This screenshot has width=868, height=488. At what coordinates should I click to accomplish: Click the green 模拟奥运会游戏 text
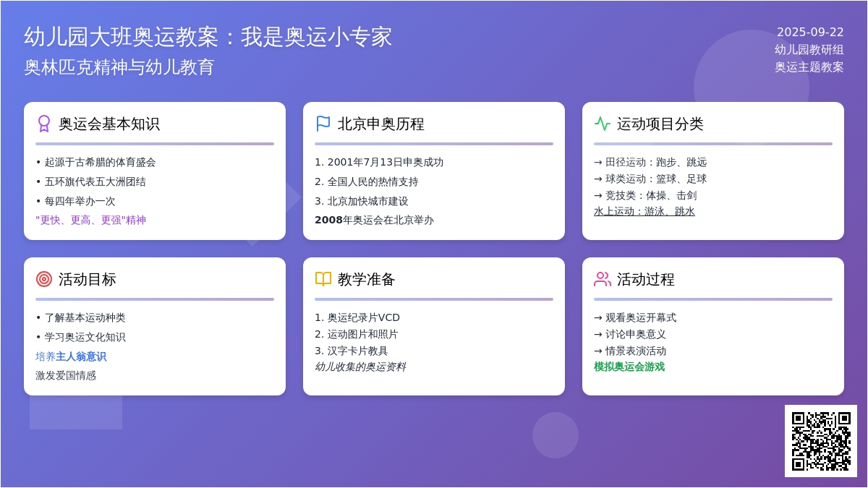click(x=629, y=367)
